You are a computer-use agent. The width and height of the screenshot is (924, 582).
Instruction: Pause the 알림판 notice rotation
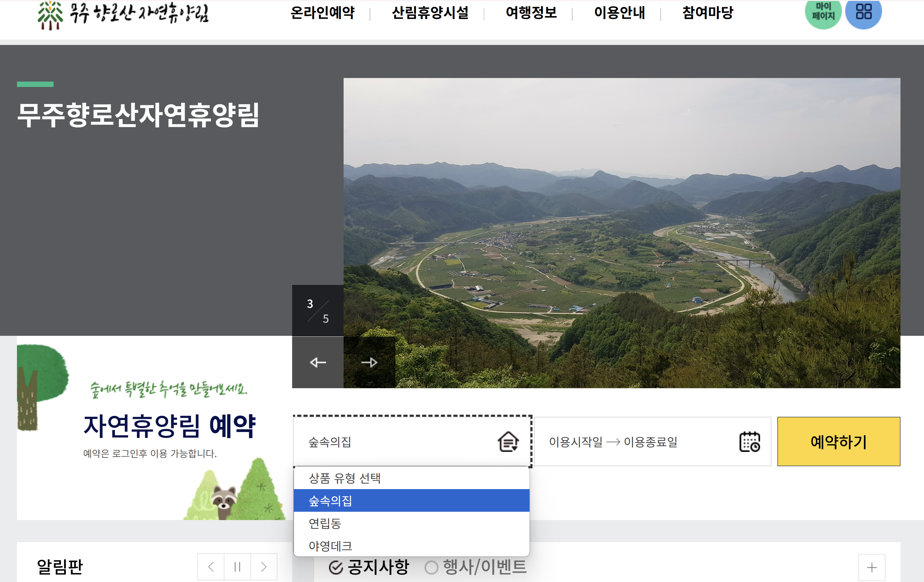coord(237,567)
